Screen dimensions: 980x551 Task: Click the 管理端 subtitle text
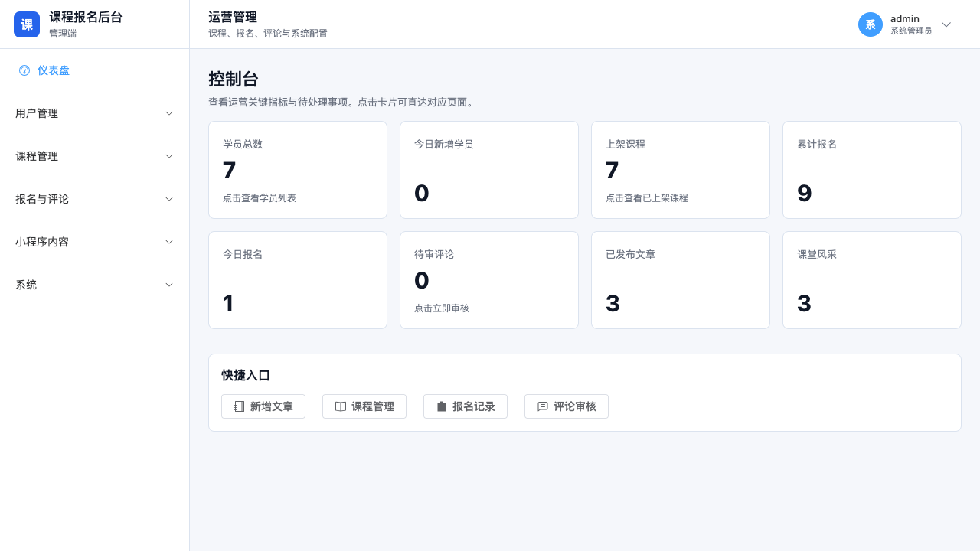tap(63, 34)
